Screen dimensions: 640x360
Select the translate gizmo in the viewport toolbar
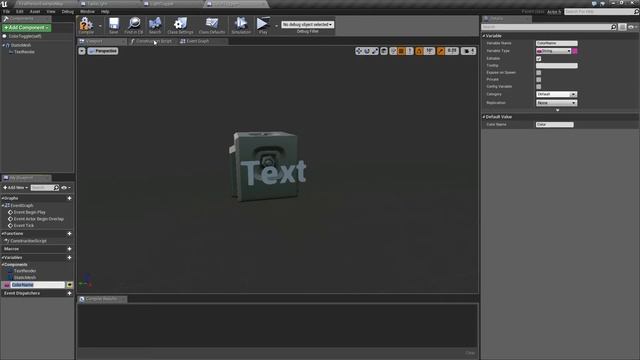(x=359, y=51)
